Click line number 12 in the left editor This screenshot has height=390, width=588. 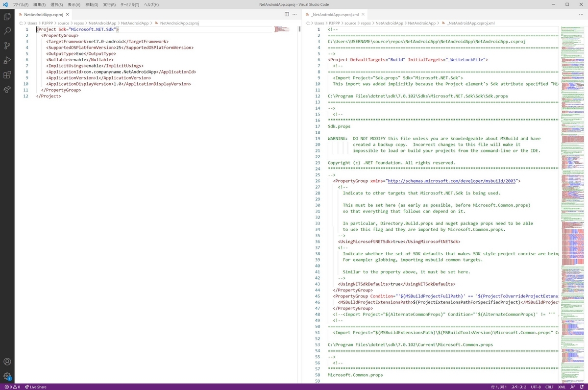point(25,96)
